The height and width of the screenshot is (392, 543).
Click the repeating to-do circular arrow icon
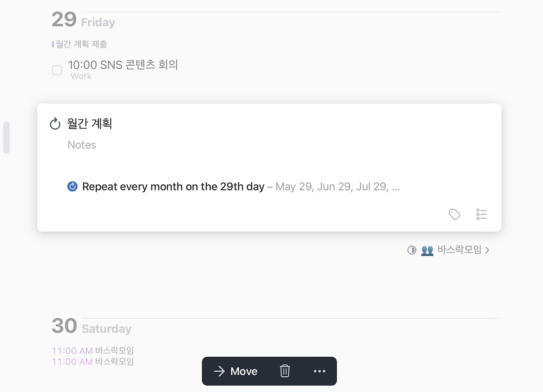(55, 124)
